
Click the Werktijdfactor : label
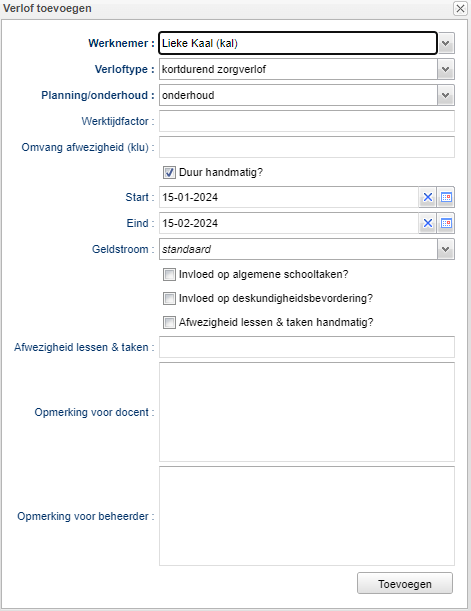click(x=118, y=121)
